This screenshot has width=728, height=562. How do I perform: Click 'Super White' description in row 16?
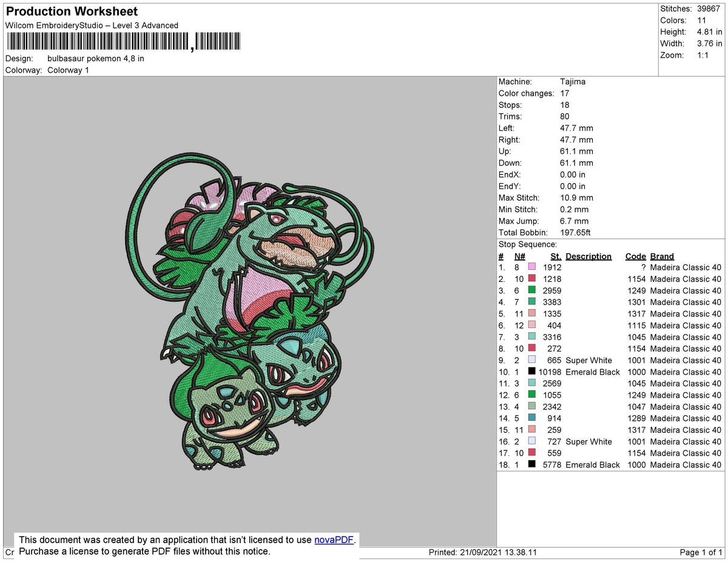pos(588,441)
